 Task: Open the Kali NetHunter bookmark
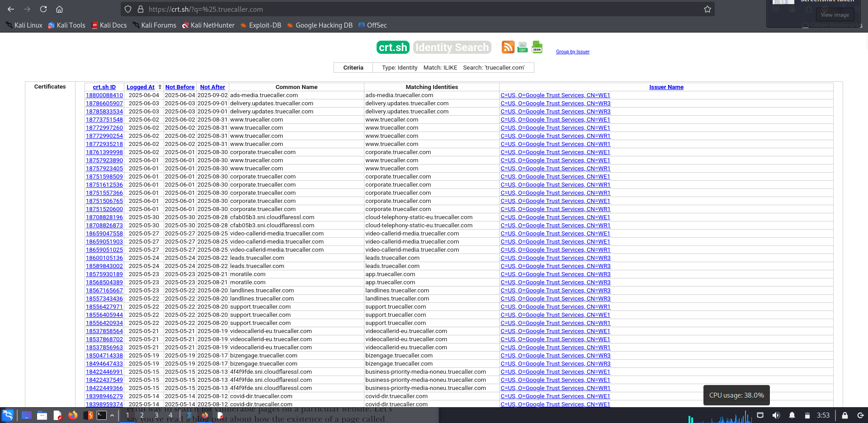(x=208, y=25)
